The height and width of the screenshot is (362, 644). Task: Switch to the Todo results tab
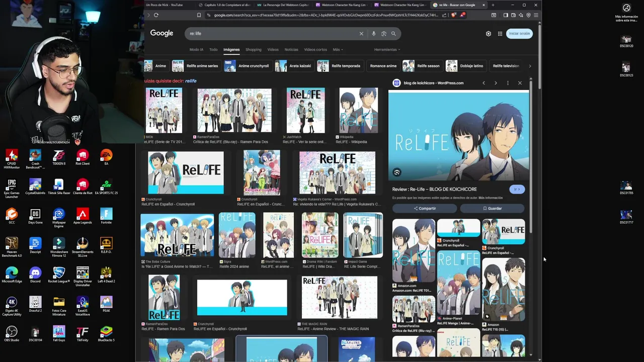[x=213, y=50]
